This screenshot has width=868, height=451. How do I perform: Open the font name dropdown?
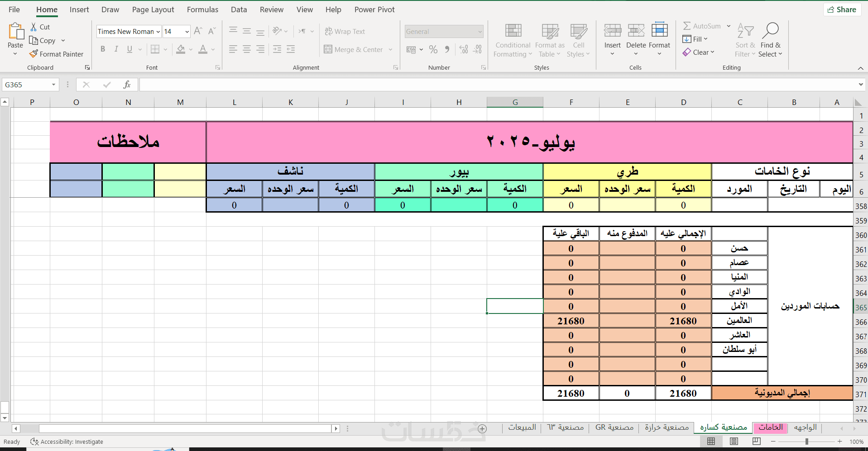pos(158,32)
